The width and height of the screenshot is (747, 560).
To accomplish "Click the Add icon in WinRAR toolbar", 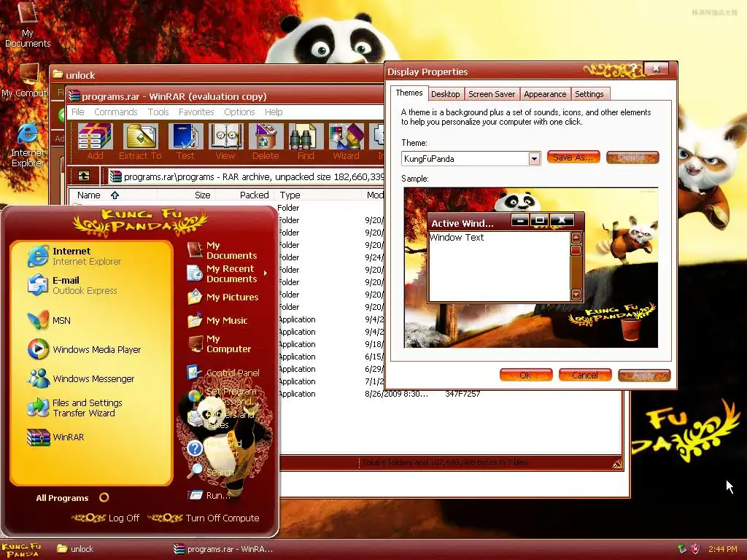I will pos(95,141).
